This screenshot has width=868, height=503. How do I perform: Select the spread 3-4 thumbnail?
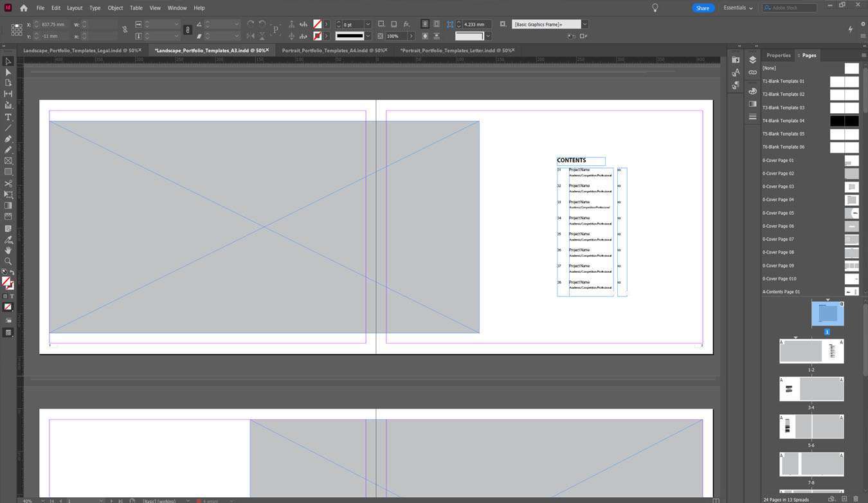tap(811, 389)
